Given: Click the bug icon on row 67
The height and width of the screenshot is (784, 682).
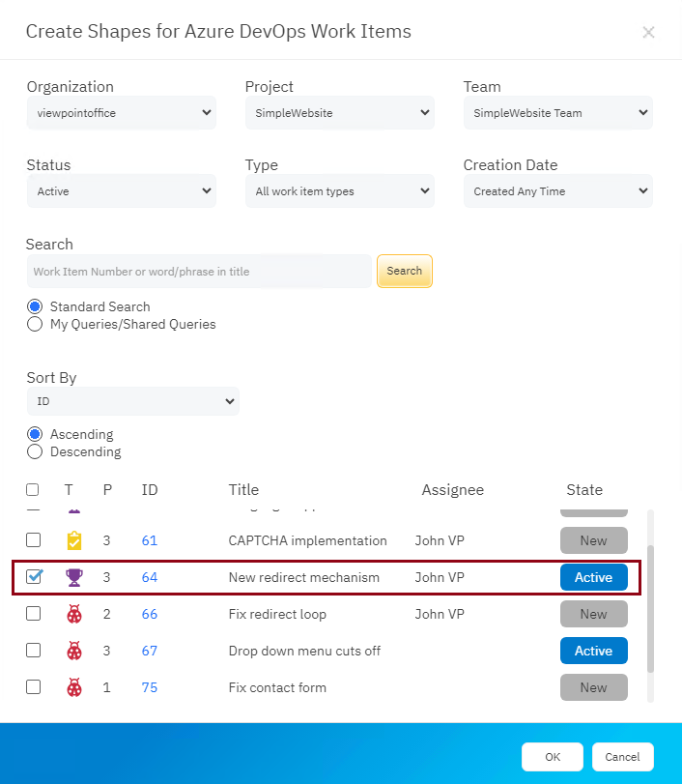Looking at the screenshot, I should click(74, 651).
